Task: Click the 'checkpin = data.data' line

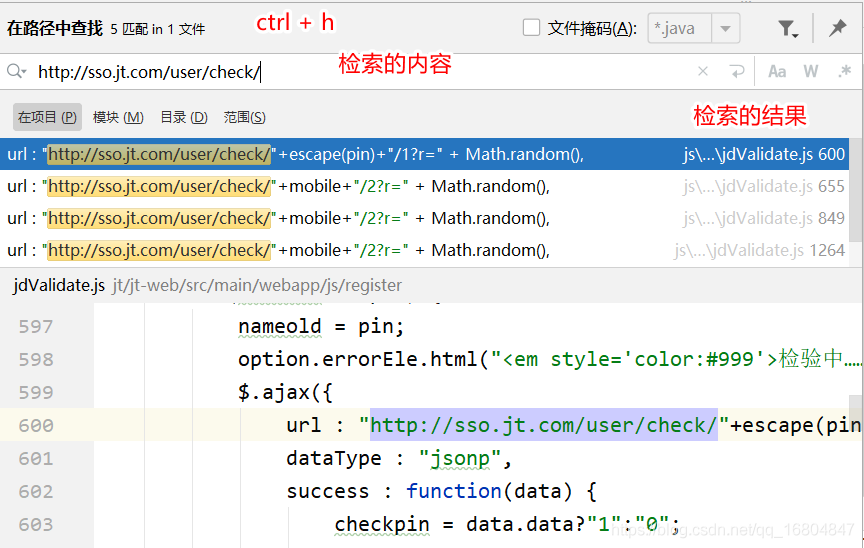Action: point(507,524)
